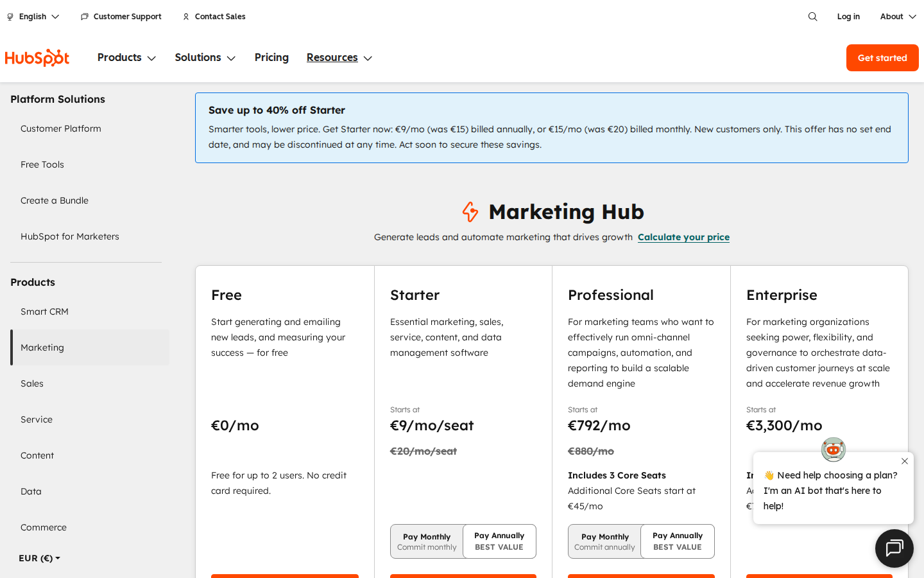
Task: Select Pay Annually for the Starter plan
Action: pos(499,541)
